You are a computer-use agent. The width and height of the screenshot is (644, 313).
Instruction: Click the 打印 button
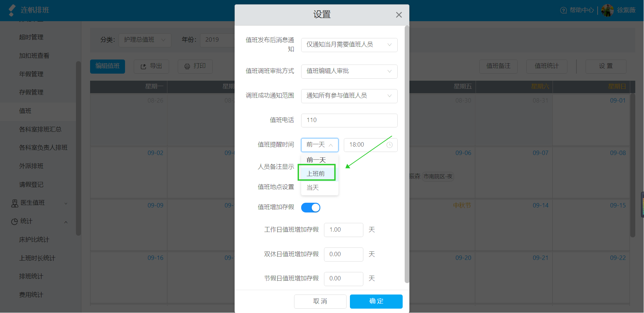click(x=195, y=67)
